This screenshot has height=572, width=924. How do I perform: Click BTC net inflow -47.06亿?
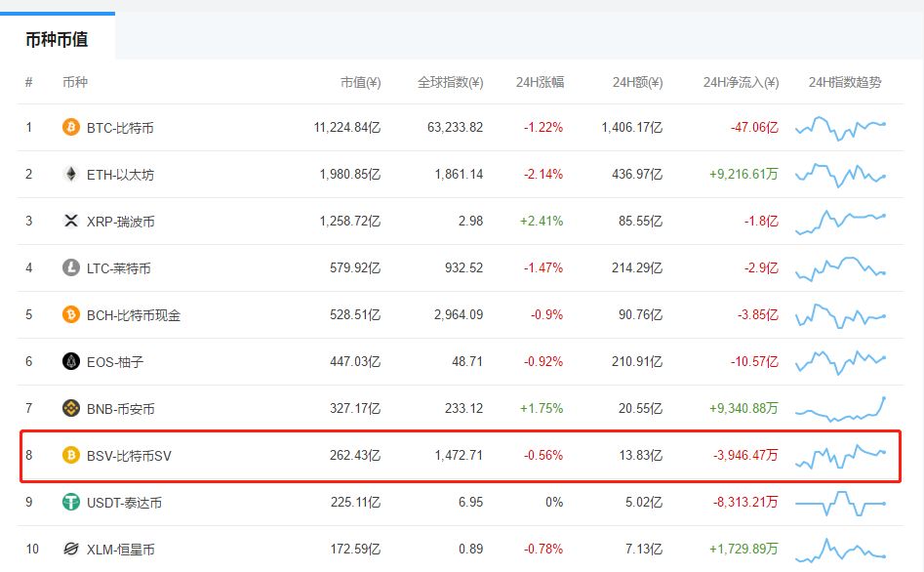point(754,127)
